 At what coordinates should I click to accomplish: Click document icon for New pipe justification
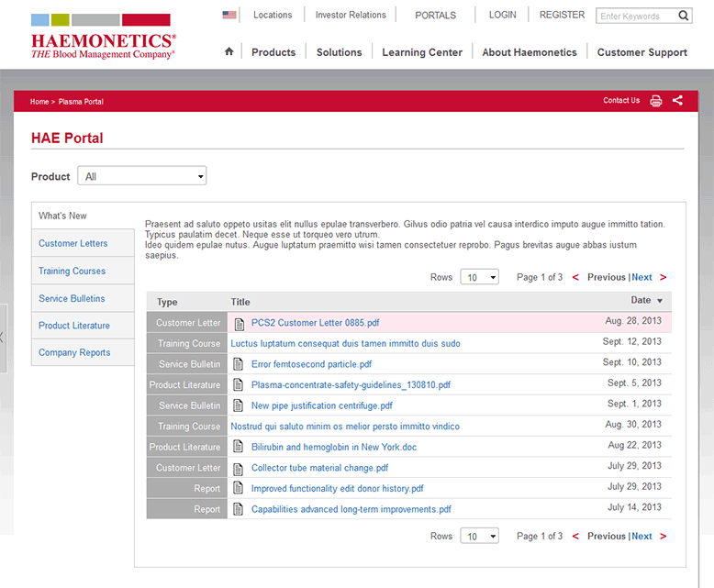tap(238, 405)
